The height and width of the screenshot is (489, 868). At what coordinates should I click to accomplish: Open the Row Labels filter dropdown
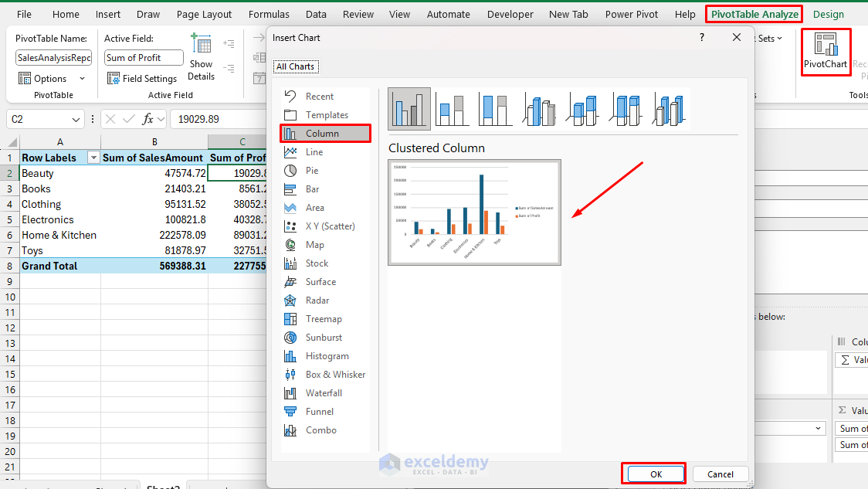tap(93, 157)
